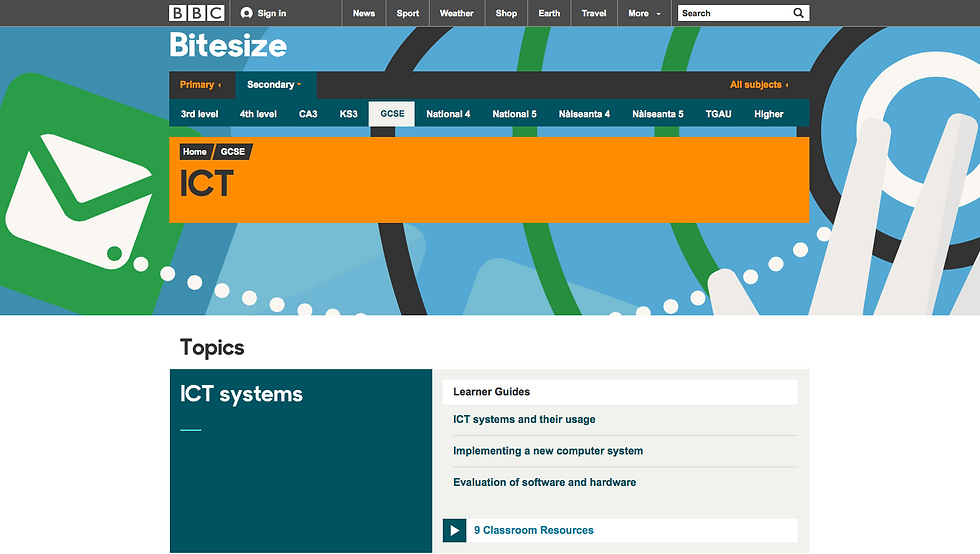
Task: Select the 4th level tab
Action: tap(258, 114)
